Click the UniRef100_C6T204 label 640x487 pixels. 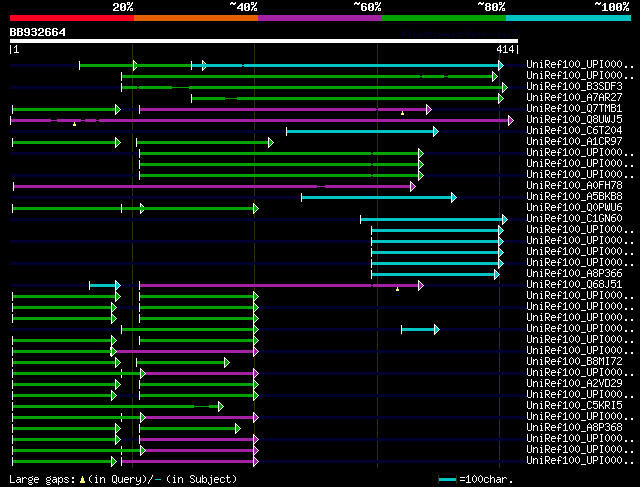click(574, 131)
